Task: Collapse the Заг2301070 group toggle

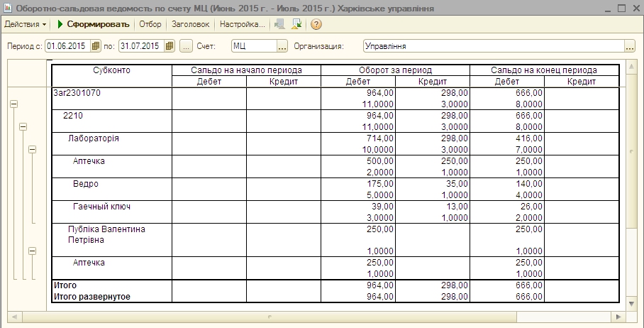Action: (13, 104)
